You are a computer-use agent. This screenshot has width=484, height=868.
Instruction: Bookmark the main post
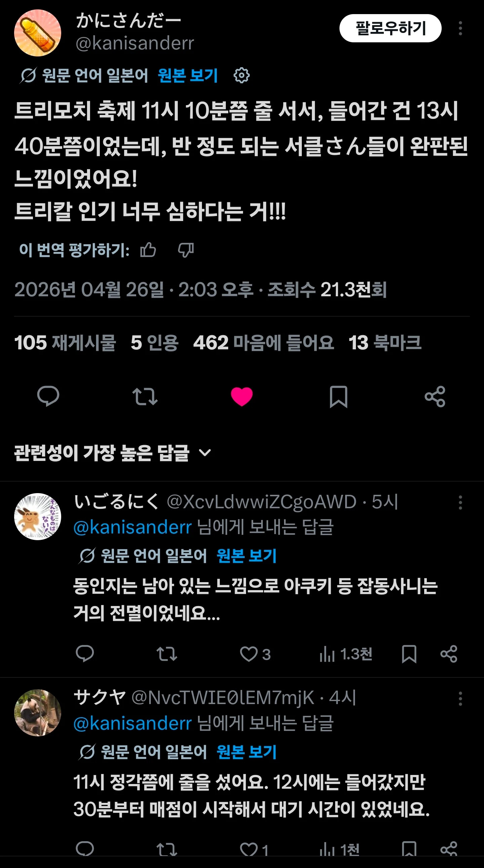click(x=338, y=397)
